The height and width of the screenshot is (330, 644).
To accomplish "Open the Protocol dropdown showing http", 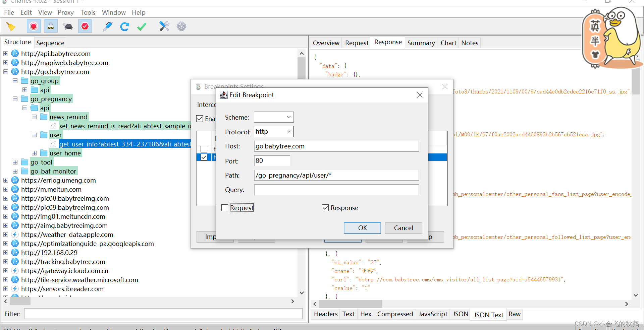I will pos(274,132).
